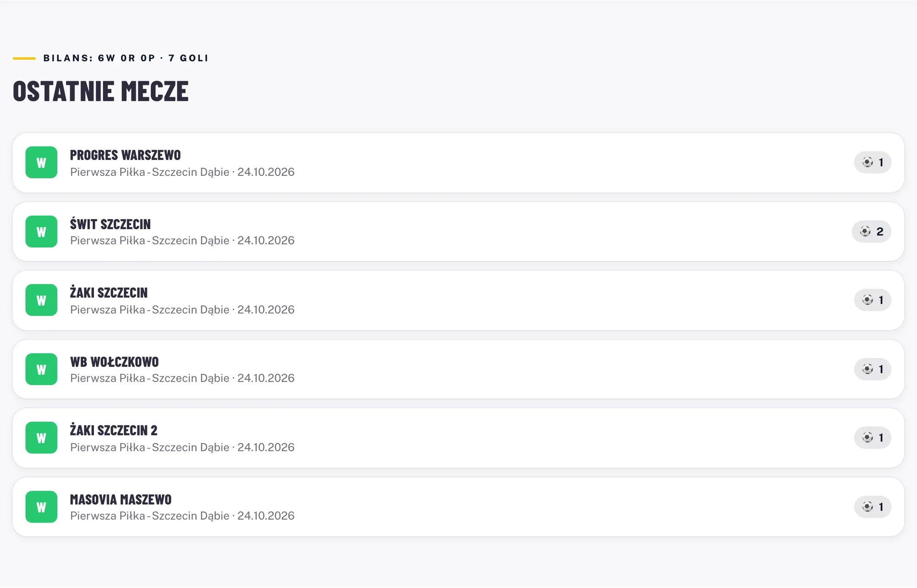This screenshot has width=917, height=588.
Task: Click the soccer ball icon in Progres Warszewo row
Action: (867, 162)
